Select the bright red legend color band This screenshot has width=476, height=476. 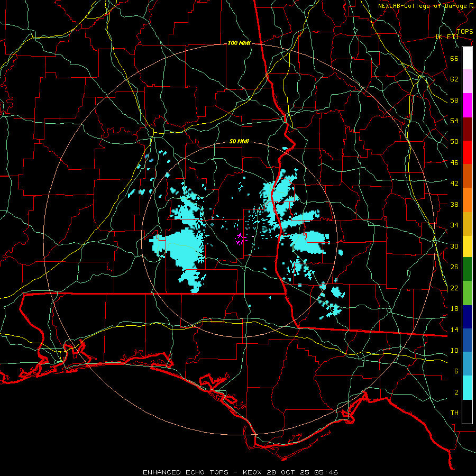pyautogui.click(x=467, y=152)
